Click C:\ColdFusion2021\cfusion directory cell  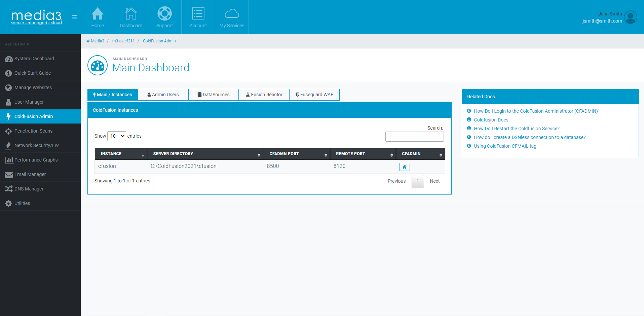pos(205,166)
